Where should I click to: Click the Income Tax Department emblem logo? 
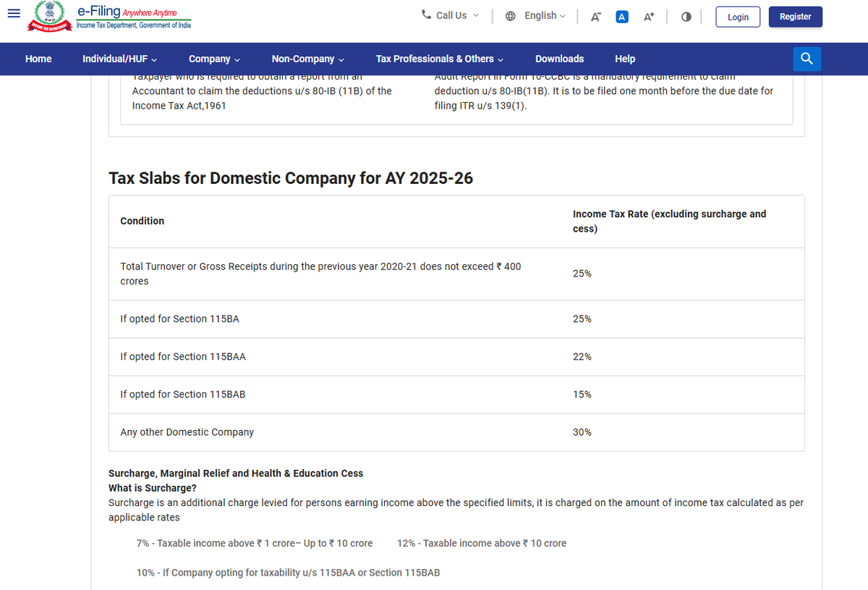click(x=49, y=16)
